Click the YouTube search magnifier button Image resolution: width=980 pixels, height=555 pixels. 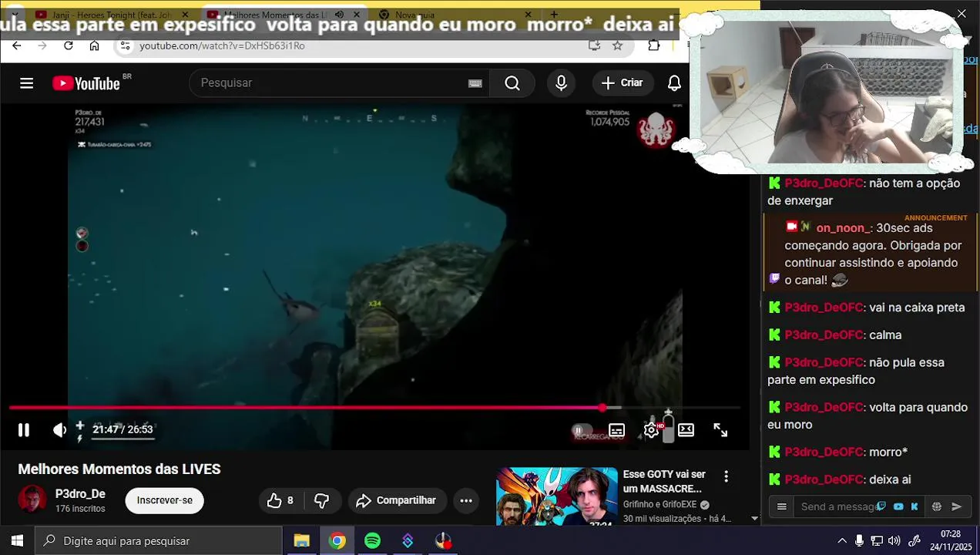pos(512,83)
